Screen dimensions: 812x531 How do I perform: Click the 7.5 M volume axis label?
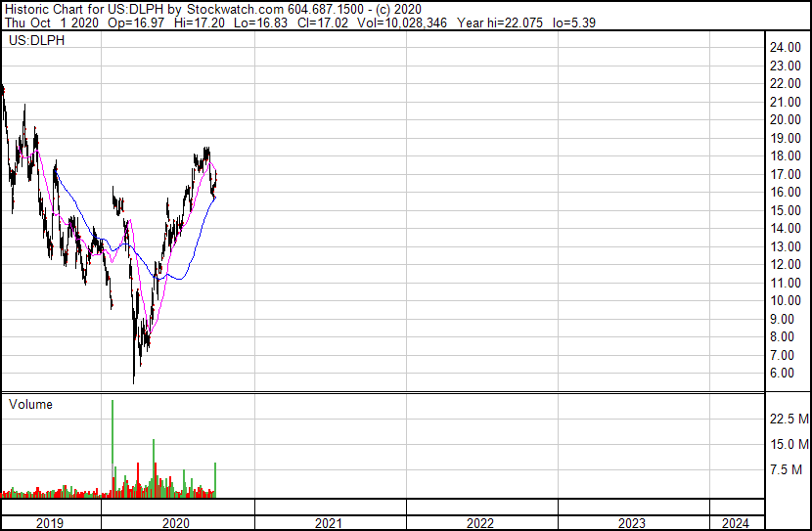[789, 470]
